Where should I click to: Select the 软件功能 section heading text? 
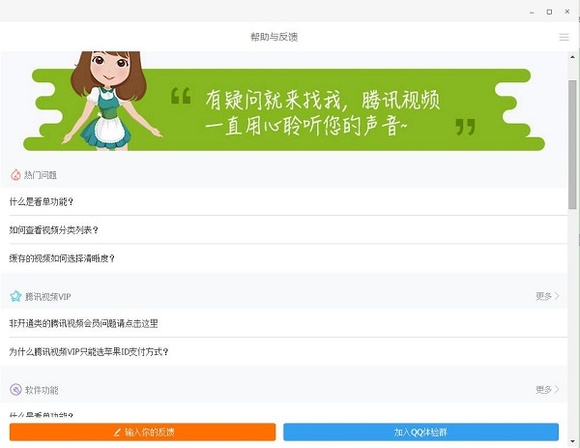point(41,390)
